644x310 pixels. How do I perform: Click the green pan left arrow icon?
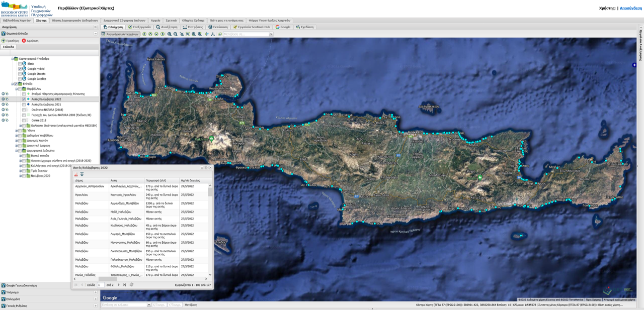tap(144, 34)
